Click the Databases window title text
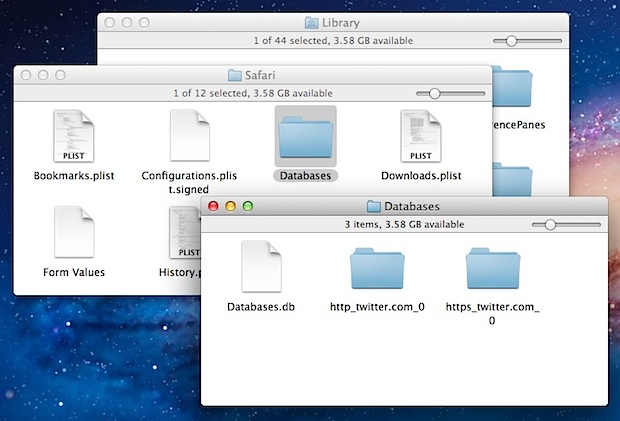Viewport: 620px width, 421px height. (412, 206)
